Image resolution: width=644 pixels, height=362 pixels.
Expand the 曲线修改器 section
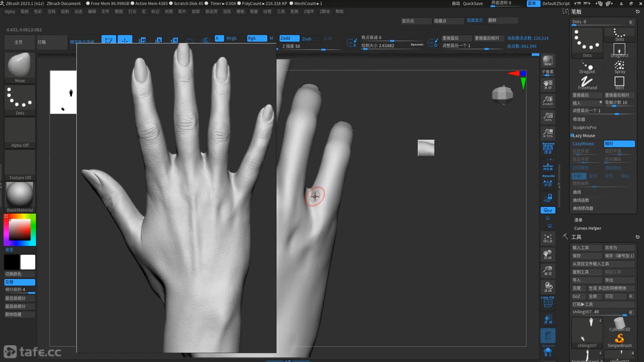click(583, 208)
